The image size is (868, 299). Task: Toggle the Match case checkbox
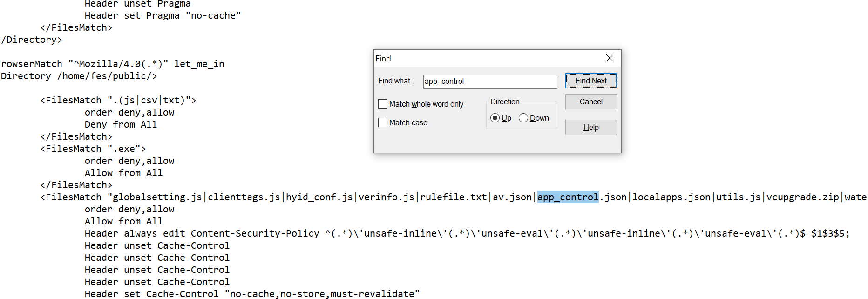point(383,122)
